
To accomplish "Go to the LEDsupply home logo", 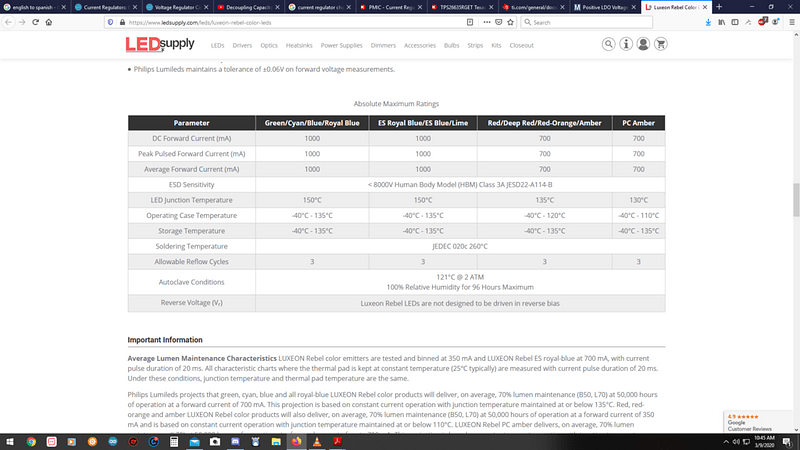I will [x=160, y=44].
